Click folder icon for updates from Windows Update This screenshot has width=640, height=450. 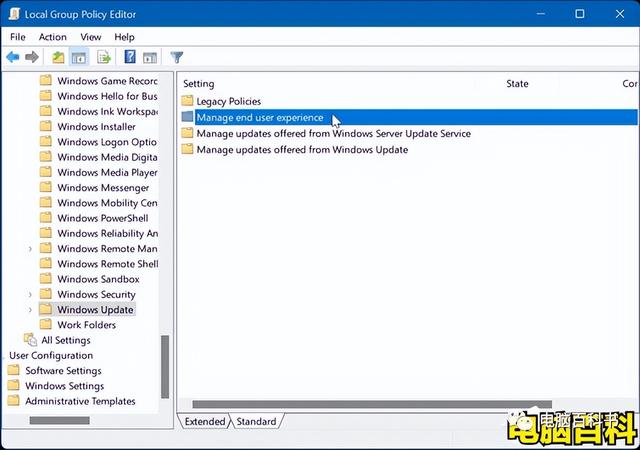[187, 149]
